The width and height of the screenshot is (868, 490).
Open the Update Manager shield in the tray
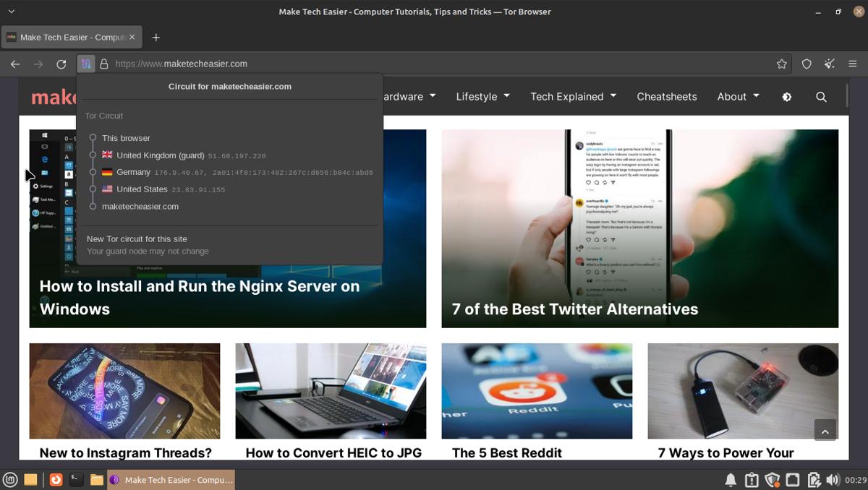point(773,479)
